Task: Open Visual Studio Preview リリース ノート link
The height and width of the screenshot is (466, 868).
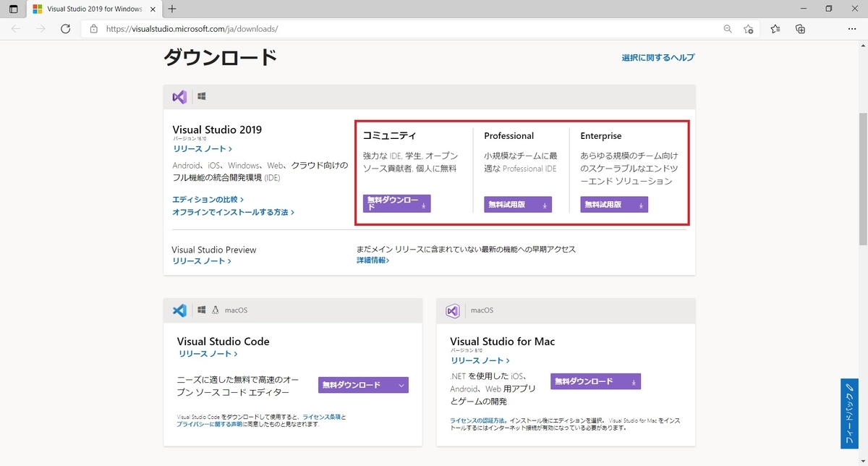Action: coord(202,261)
